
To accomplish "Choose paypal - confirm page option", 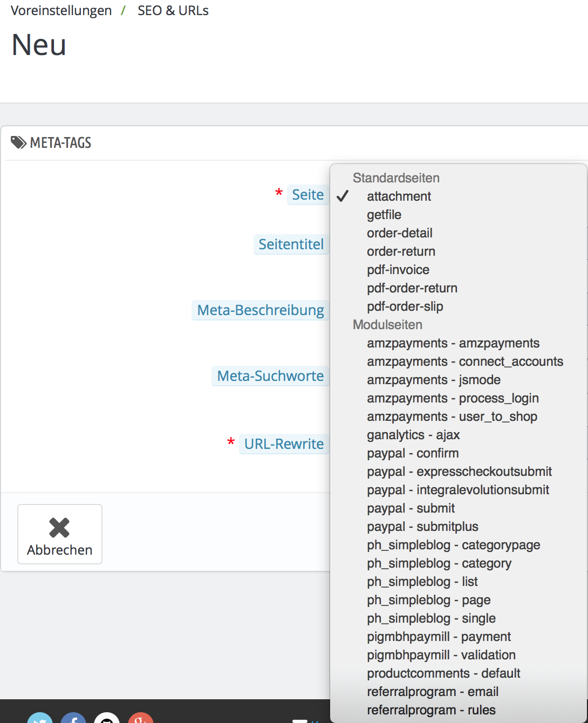I will [x=413, y=453].
